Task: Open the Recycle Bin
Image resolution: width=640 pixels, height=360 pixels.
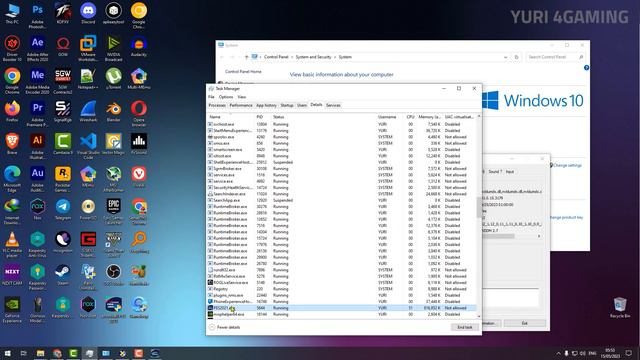Action: 620,307
